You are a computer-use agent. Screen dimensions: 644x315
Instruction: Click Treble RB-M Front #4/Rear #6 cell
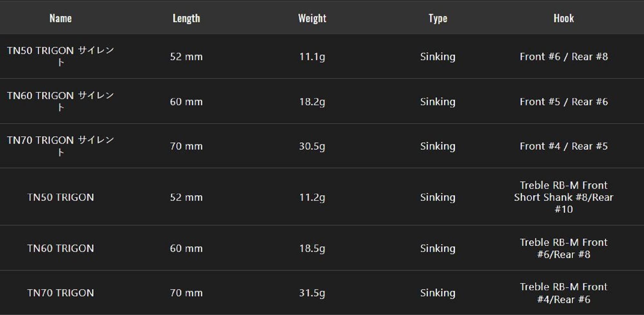pos(563,293)
